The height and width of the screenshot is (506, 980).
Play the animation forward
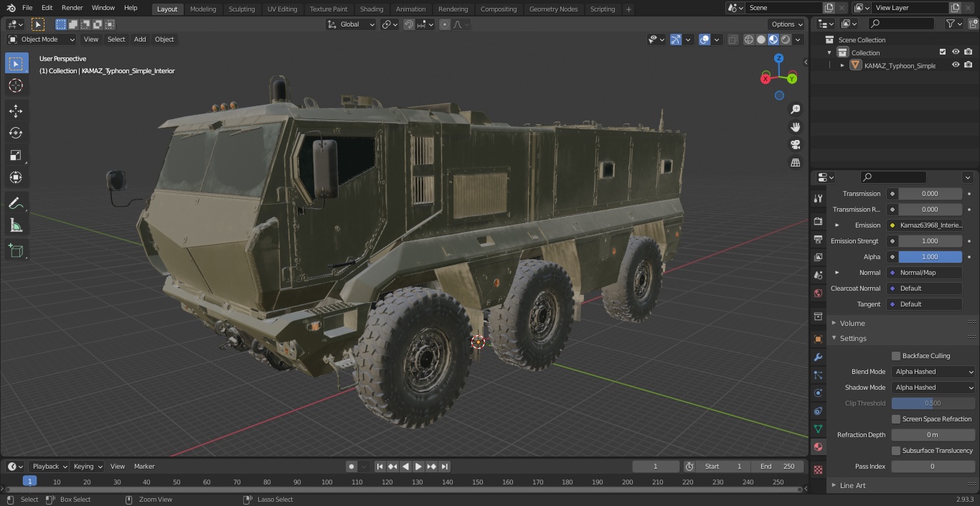(x=419, y=467)
